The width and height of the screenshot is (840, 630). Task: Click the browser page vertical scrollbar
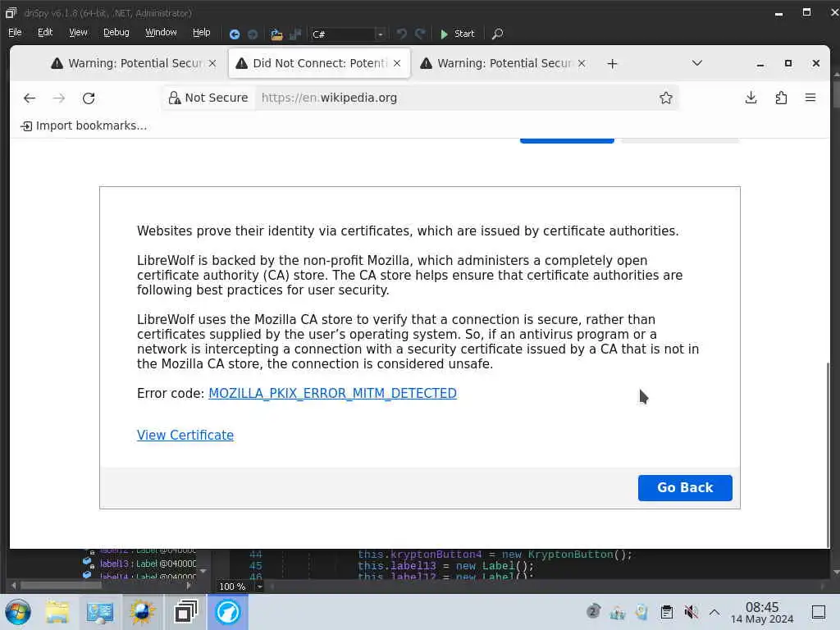click(x=828, y=454)
